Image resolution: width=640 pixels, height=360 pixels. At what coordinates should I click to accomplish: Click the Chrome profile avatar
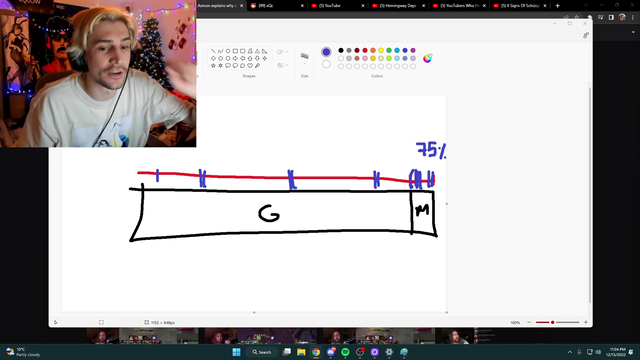tap(622, 17)
